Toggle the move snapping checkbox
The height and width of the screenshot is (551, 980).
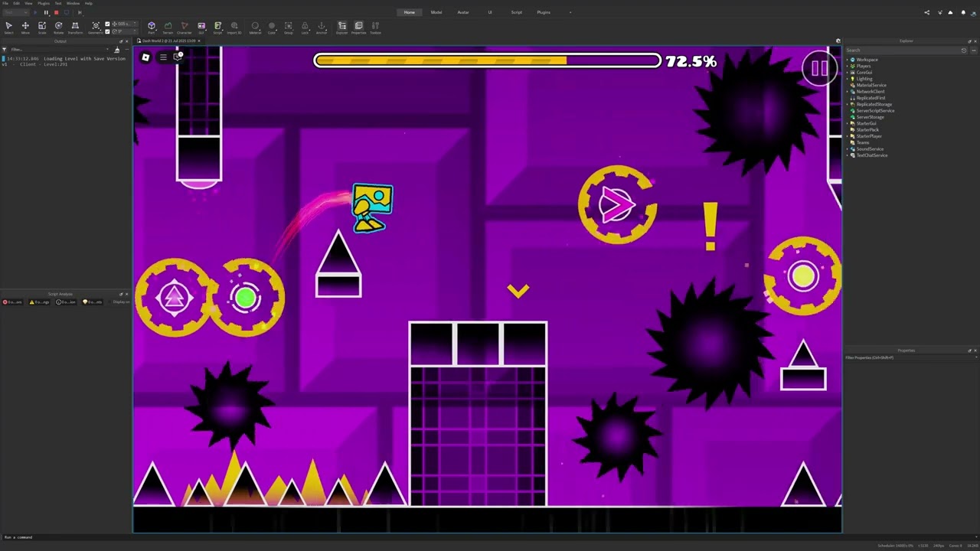coord(107,24)
